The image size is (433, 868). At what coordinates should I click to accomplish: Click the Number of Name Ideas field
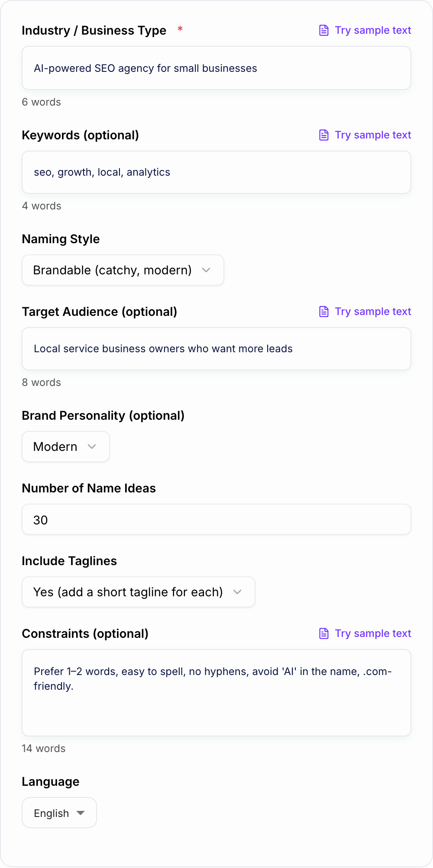coord(216,519)
